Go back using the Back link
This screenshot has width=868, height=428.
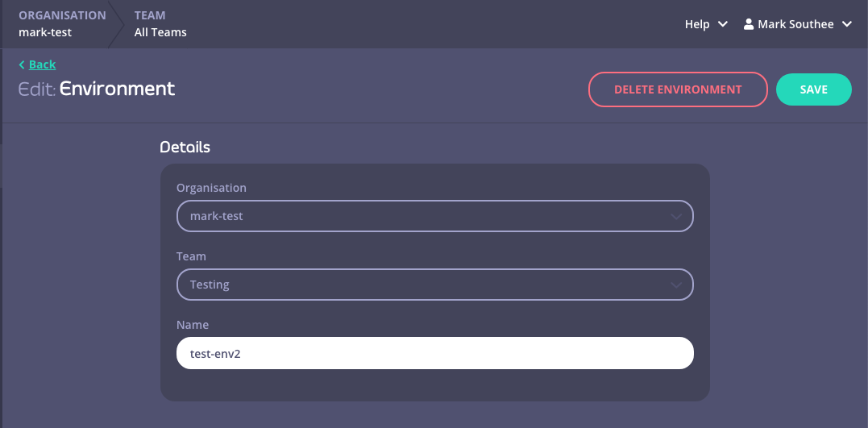tap(42, 64)
